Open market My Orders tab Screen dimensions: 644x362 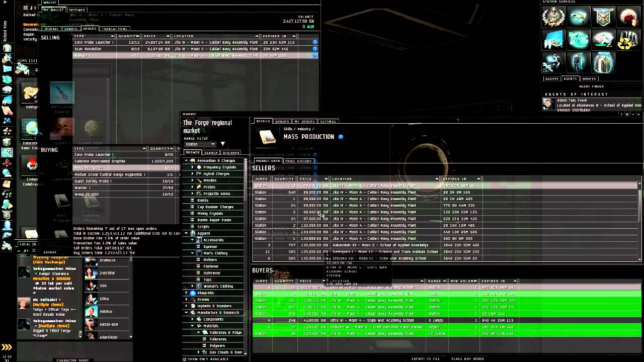coord(304,121)
